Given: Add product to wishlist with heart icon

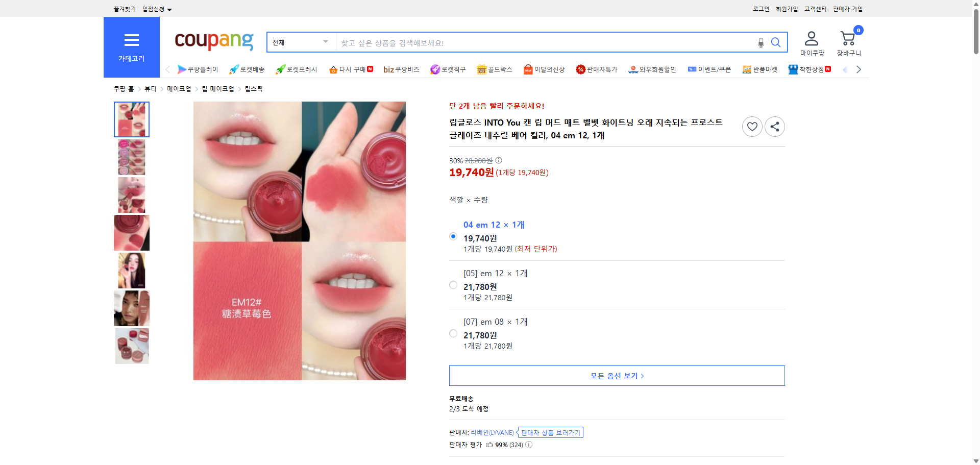Looking at the screenshot, I should pyautogui.click(x=751, y=126).
